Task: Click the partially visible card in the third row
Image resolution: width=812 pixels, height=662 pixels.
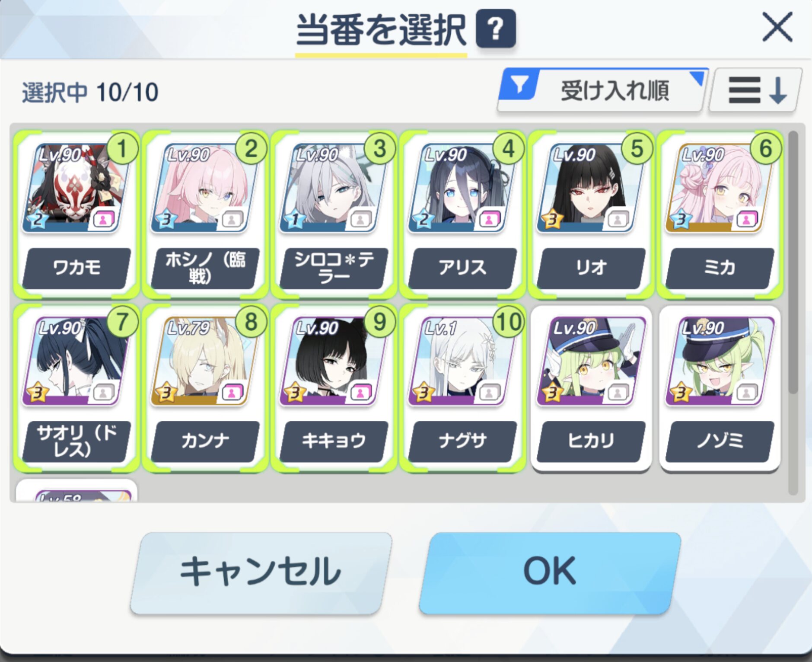Action: pyautogui.click(x=76, y=491)
